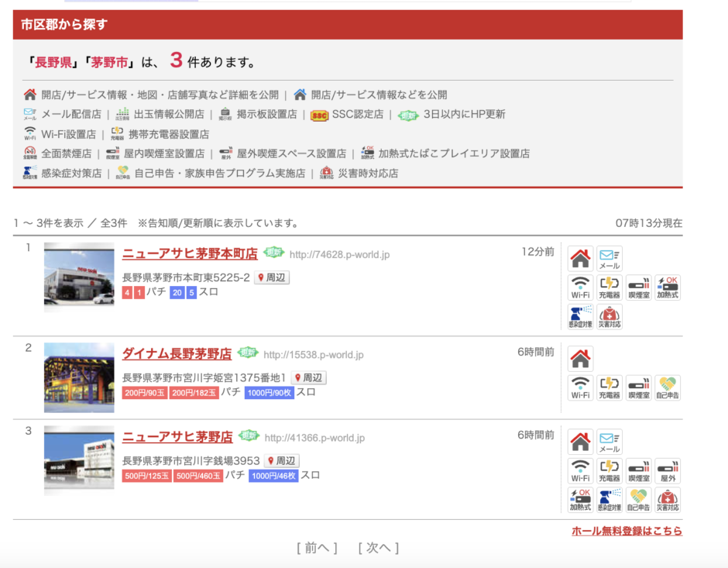Click the house icon for ダイナム長野茅野店
Image resolution: width=728 pixels, height=568 pixels.
580,358
